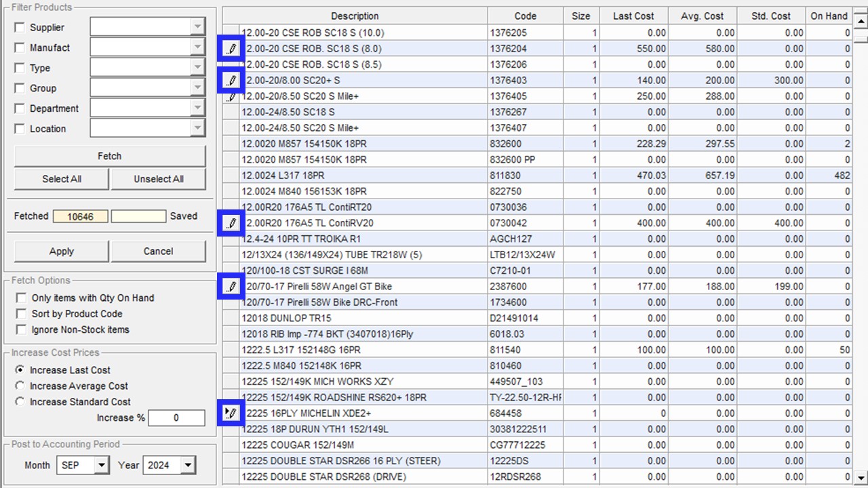Click the Unselect All button

159,179
